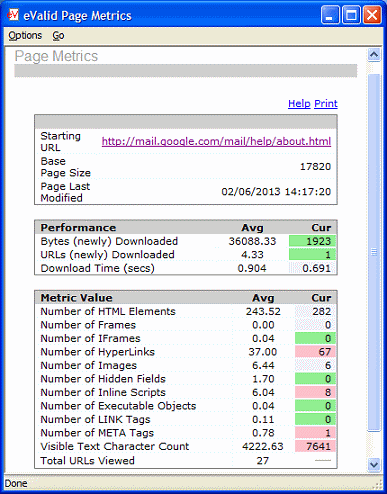This screenshot has height=494, width=387.
Task: Click the Page Metrics heading
Action: coord(56,56)
